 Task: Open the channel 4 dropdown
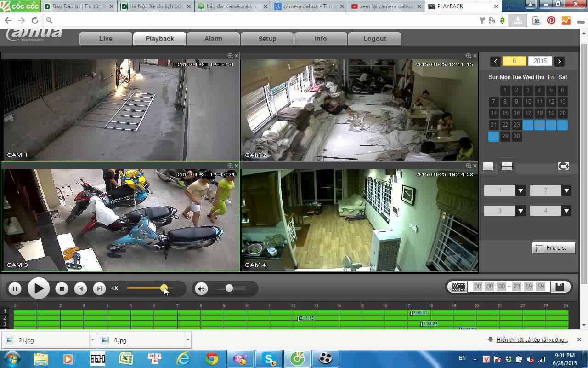[x=566, y=210]
